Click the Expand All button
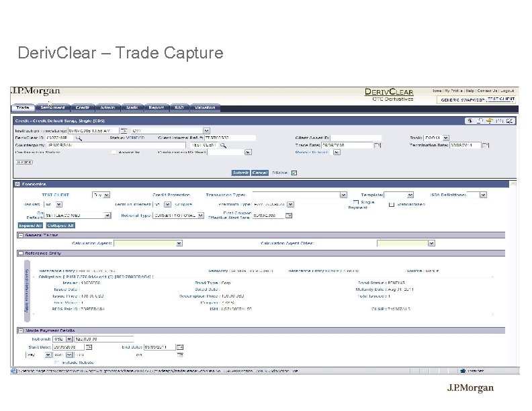Image resolution: width=532 pixels, height=411 pixels. (x=30, y=226)
